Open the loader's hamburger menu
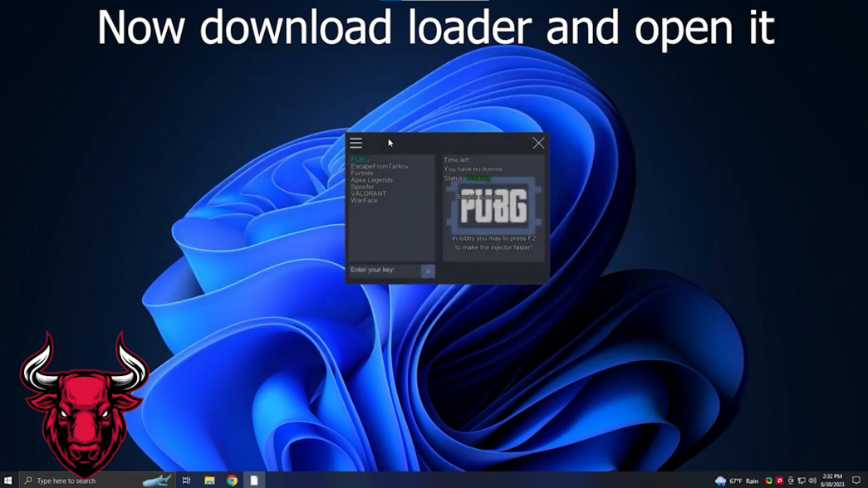Image resolution: width=868 pixels, height=488 pixels. point(356,144)
